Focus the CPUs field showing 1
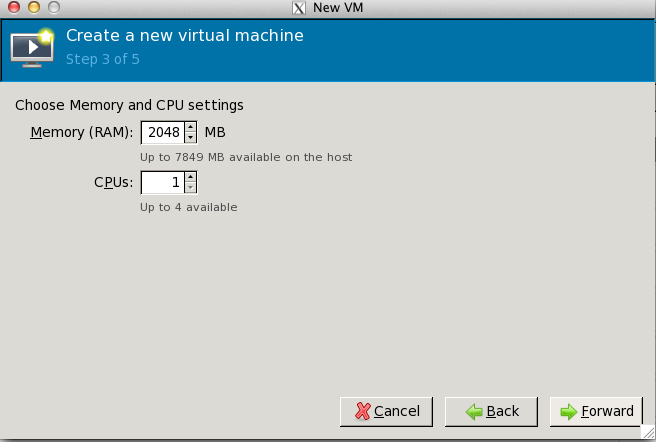 click(x=163, y=182)
